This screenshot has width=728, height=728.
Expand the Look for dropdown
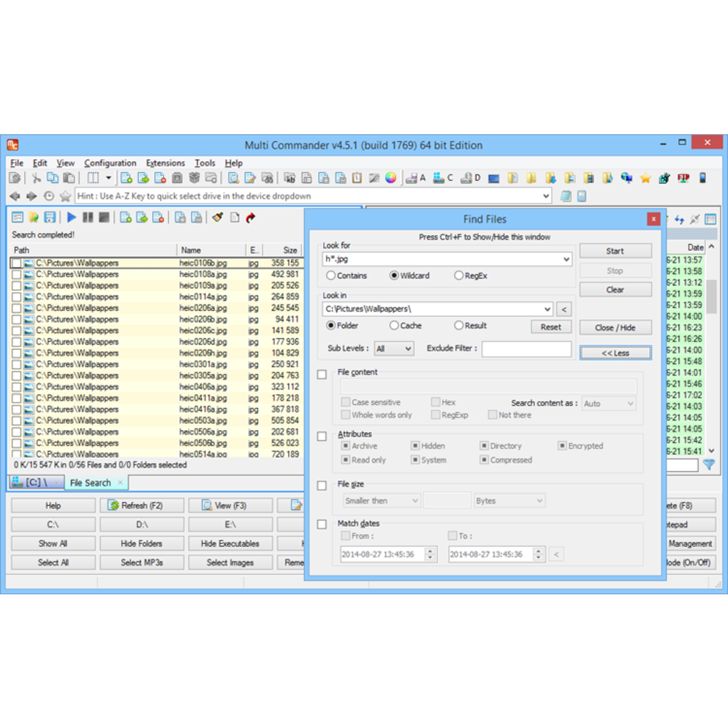pyautogui.click(x=566, y=259)
